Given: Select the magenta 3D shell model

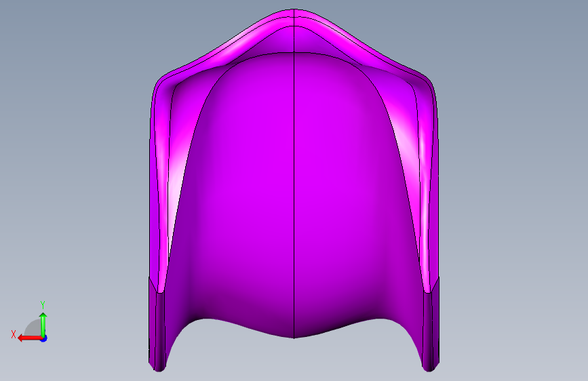Looking at the screenshot, I should 294,190.
